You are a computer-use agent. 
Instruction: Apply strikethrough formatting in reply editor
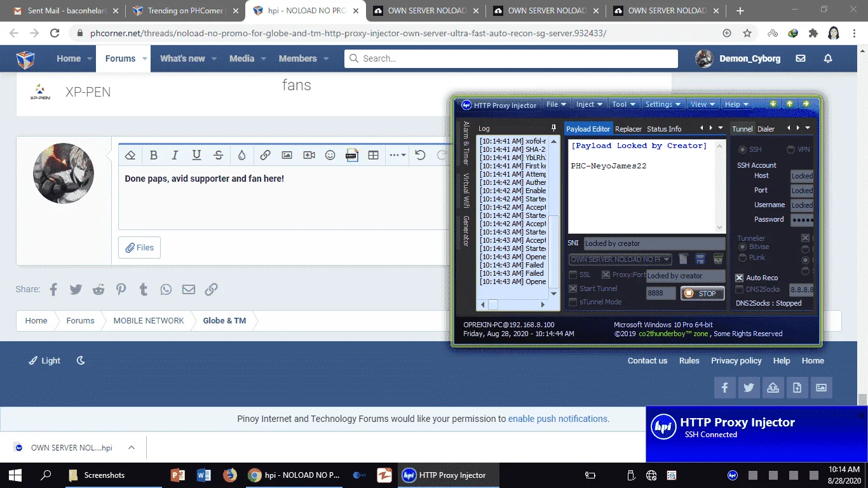coord(218,155)
